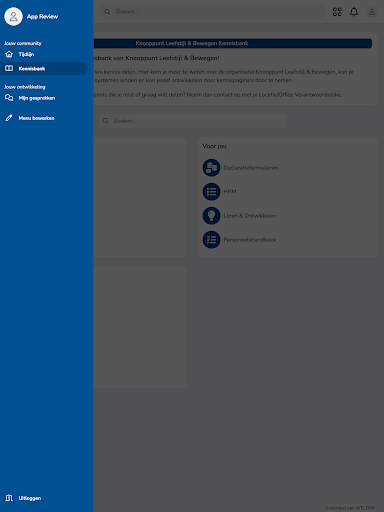Click the Kennisbank Zoeken search field

pyautogui.click(x=192, y=121)
